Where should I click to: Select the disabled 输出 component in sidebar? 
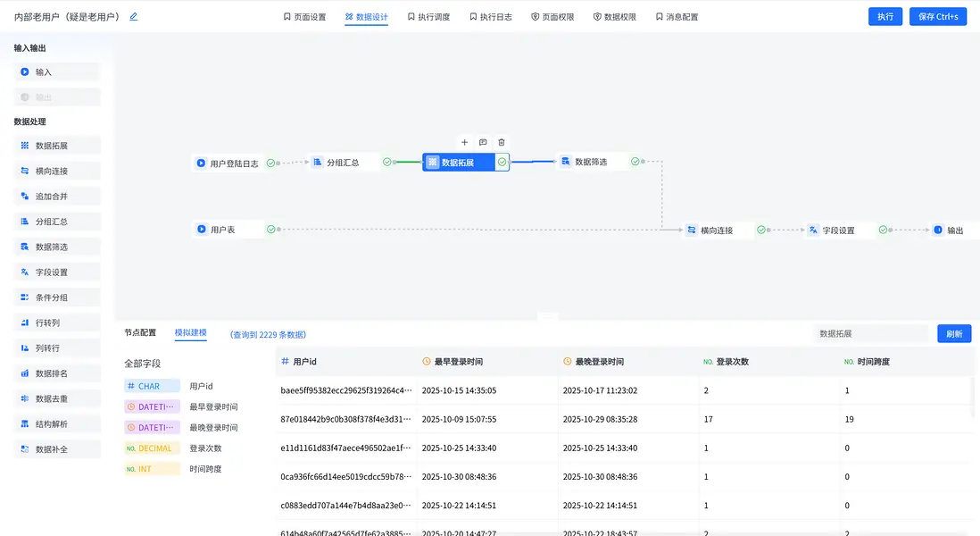[x=57, y=97]
